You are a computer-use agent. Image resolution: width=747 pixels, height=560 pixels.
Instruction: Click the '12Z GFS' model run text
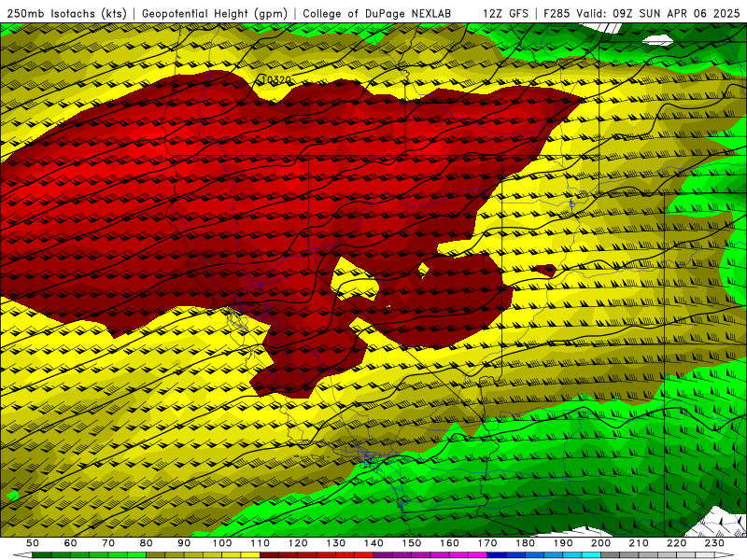[505, 14]
